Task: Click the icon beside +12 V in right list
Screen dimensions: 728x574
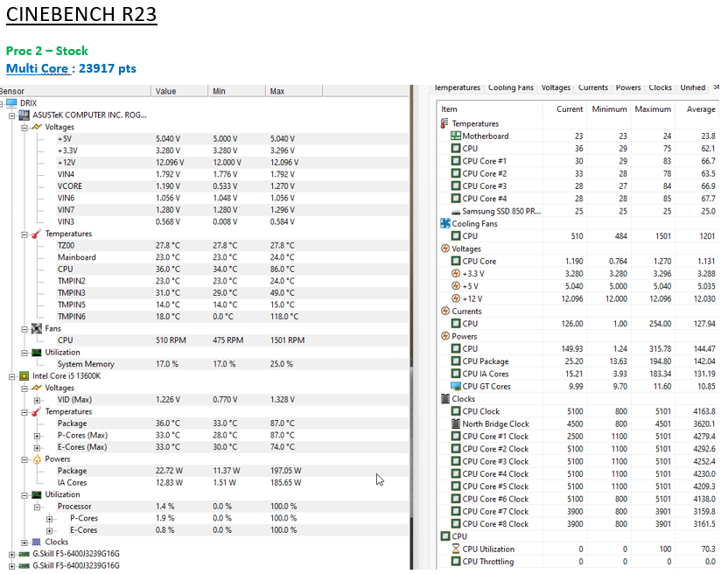Action: coord(456,298)
